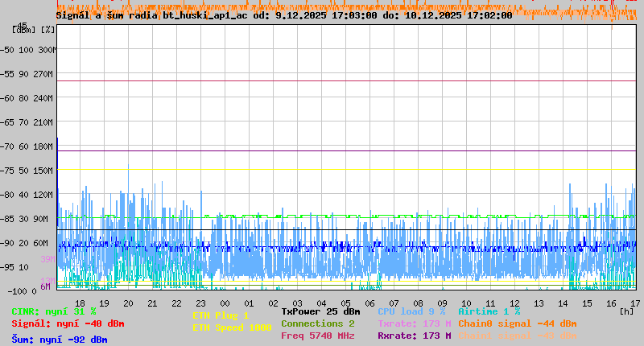The width and height of the screenshot is (644, 346).
Task: Click the Txrate 173 M label
Action: click(x=414, y=323)
